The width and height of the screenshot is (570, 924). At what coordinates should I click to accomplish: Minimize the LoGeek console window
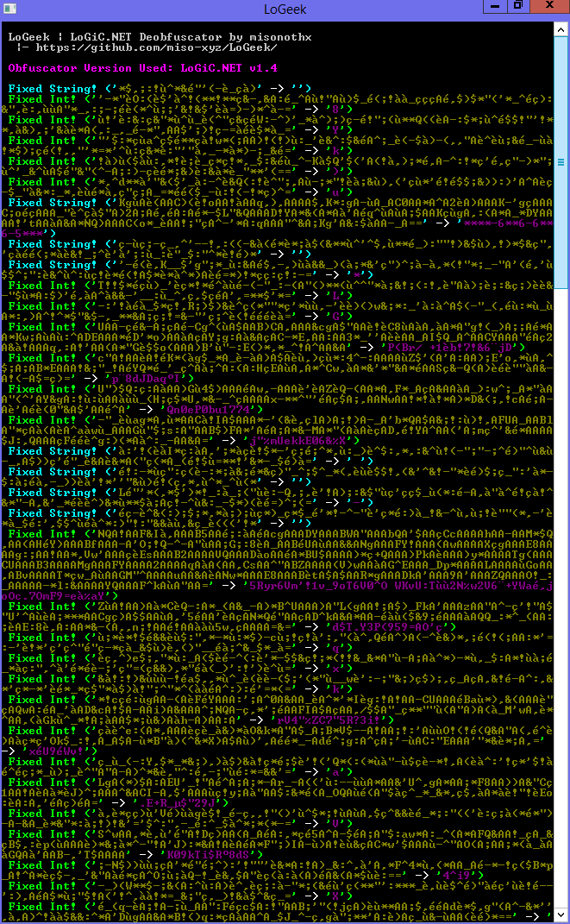(495, 7)
